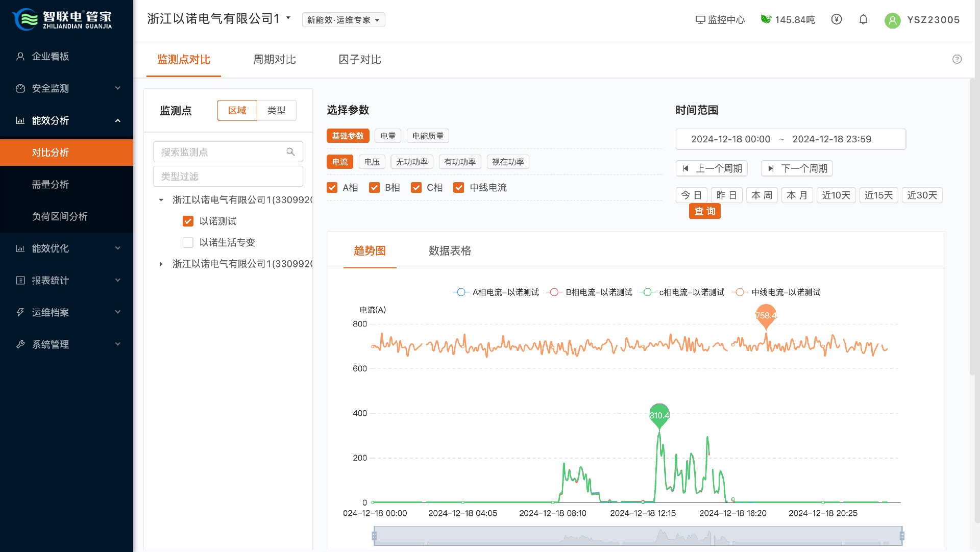Click the left handle of chart zoom slider
980x552 pixels.
coord(374,536)
